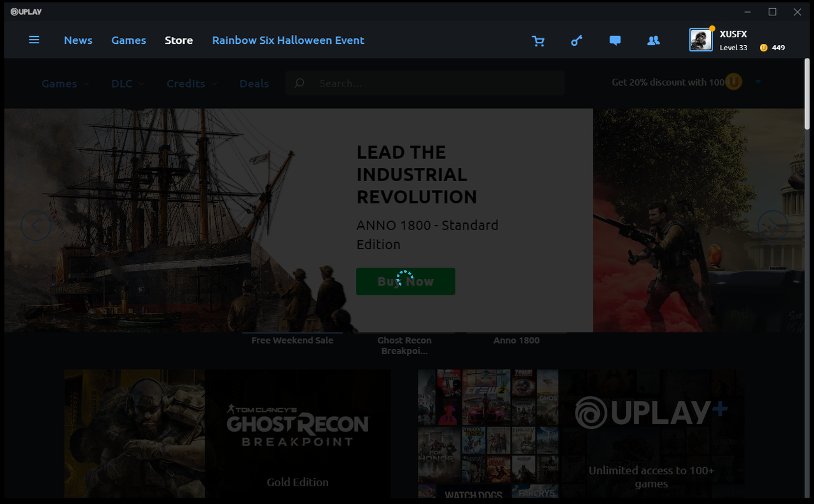The height and width of the screenshot is (504, 814).
Task: Click the Uplay logo in title bar
Action: click(26, 11)
